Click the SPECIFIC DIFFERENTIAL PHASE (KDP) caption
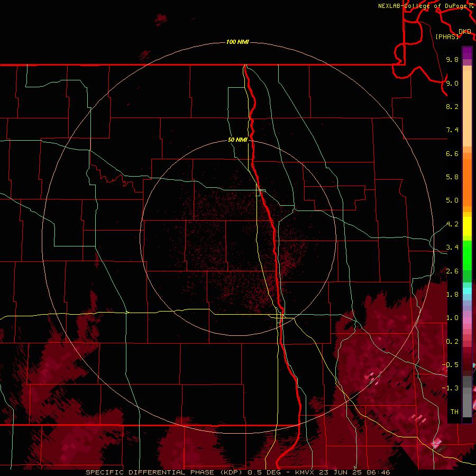The width and height of the screenshot is (476, 476). pyautogui.click(x=164, y=472)
